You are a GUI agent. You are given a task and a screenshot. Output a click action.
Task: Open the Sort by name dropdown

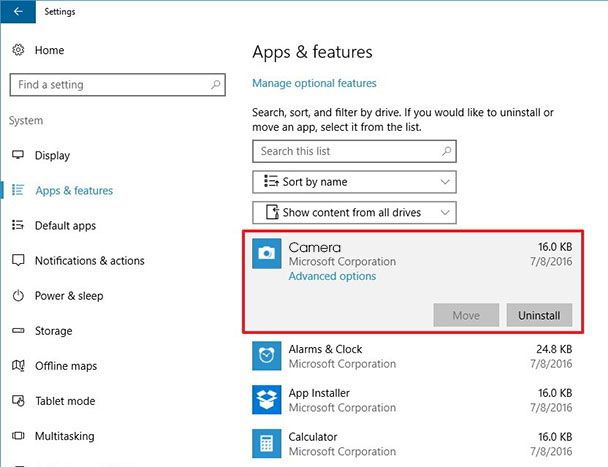point(354,182)
